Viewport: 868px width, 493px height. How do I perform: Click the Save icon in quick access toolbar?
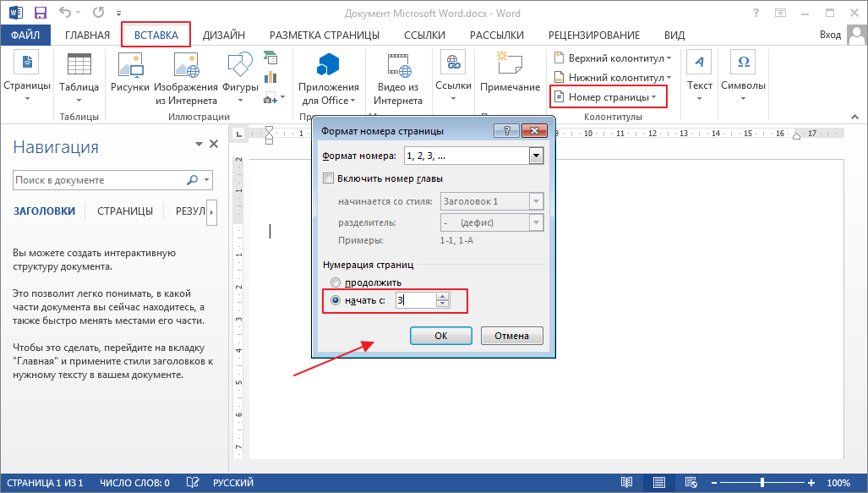40,14
